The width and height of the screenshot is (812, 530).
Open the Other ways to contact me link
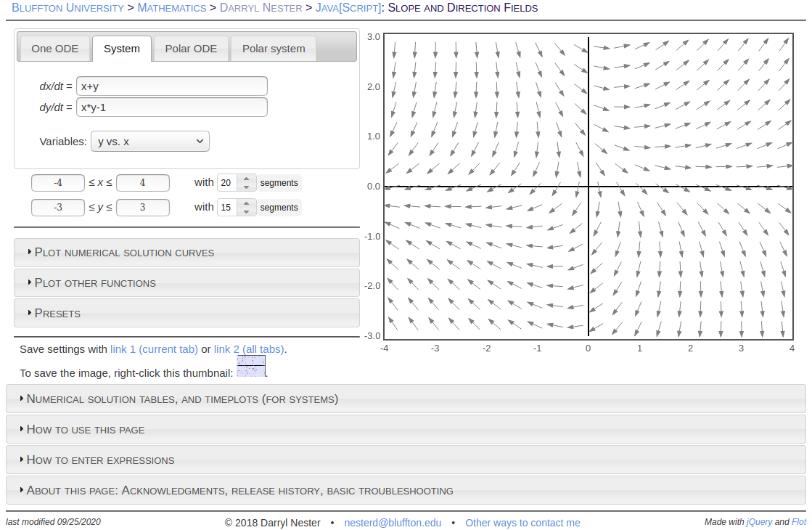pyautogui.click(x=522, y=522)
